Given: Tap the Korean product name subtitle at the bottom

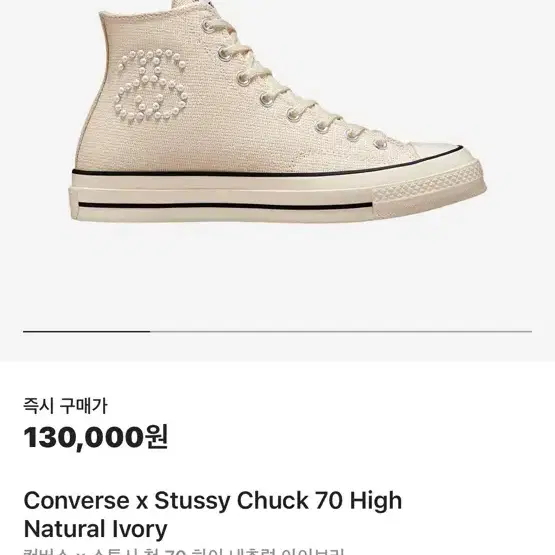Looking at the screenshot, I should click(x=184, y=551).
